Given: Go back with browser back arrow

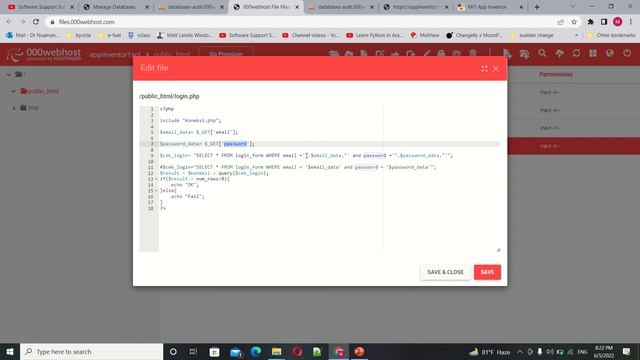Looking at the screenshot, I should (9, 22).
